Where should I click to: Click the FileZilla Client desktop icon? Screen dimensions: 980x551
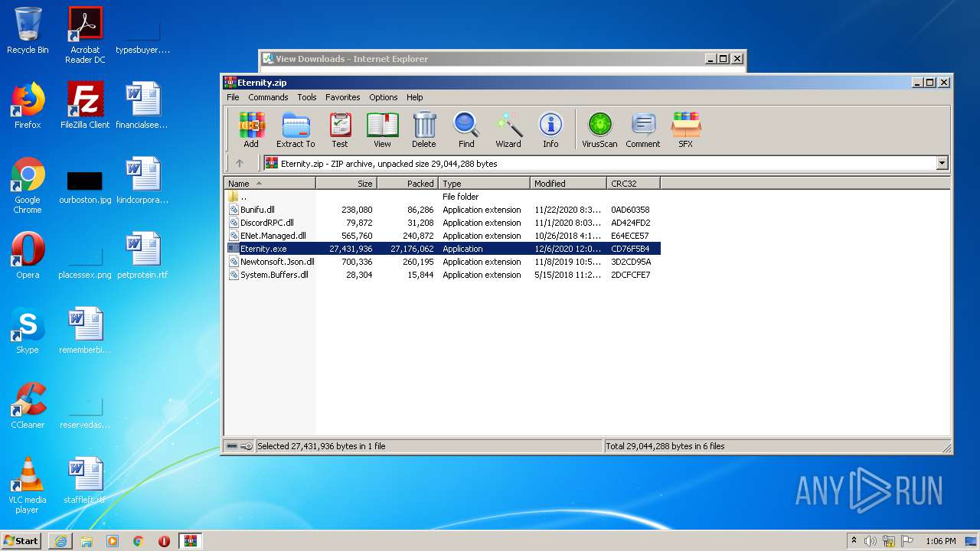[85, 106]
